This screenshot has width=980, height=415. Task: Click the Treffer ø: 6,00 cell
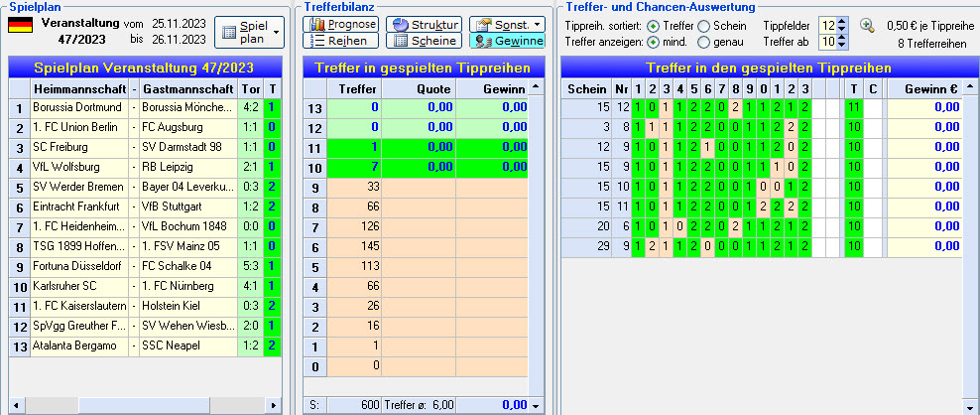point(419,405)
